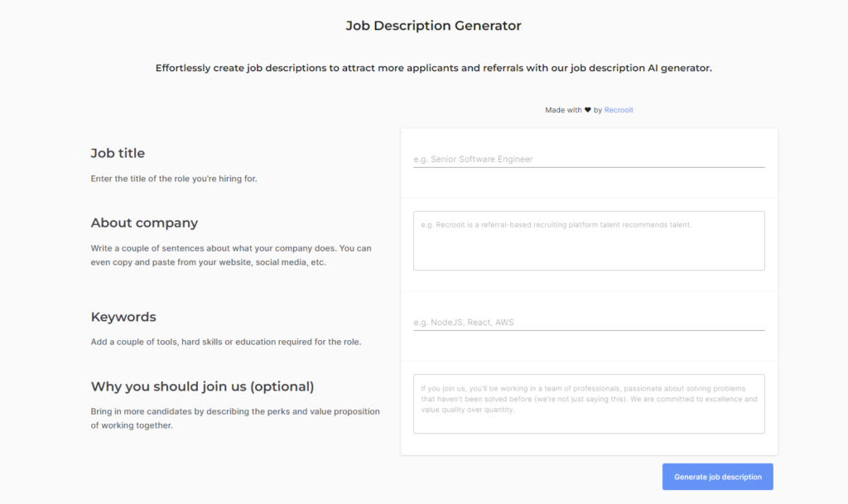
Task: Click the Add a couple of tools hint
Action: (x=226, y=342)
